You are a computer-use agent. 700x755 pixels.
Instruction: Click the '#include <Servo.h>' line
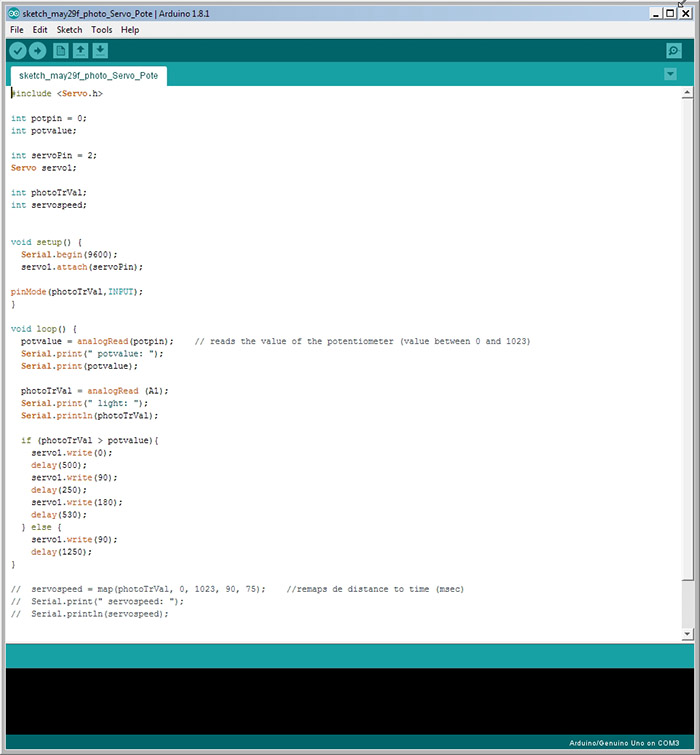57,93
